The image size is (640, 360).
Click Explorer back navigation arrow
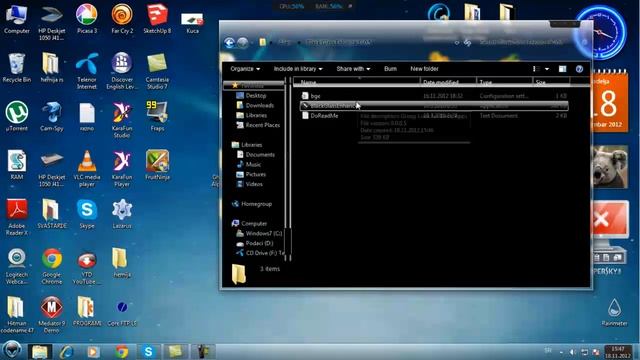pyautogui.click(x=229, y=42)
